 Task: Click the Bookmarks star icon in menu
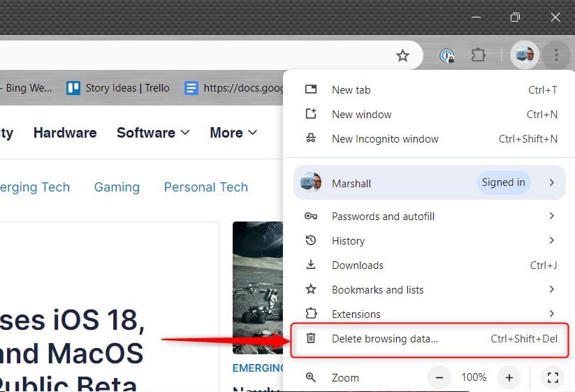click(311, 289)
